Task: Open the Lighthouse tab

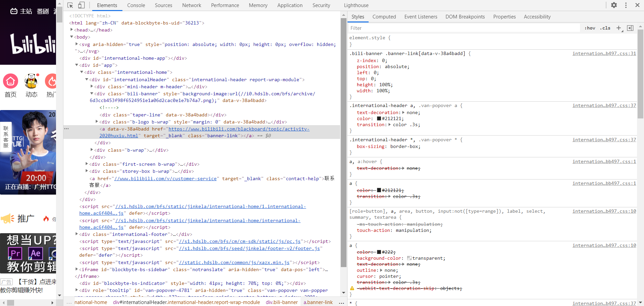Action: [x=356, y=5]
